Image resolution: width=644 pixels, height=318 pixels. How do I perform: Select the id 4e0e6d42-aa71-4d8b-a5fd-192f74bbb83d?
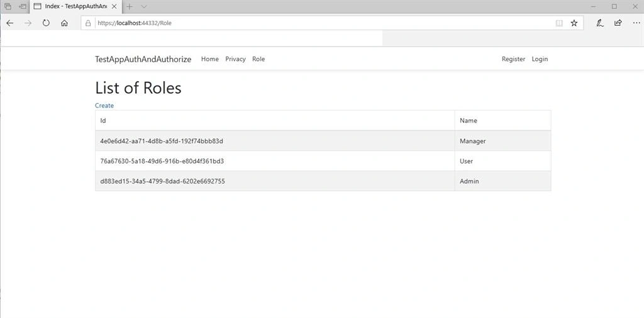162,141
